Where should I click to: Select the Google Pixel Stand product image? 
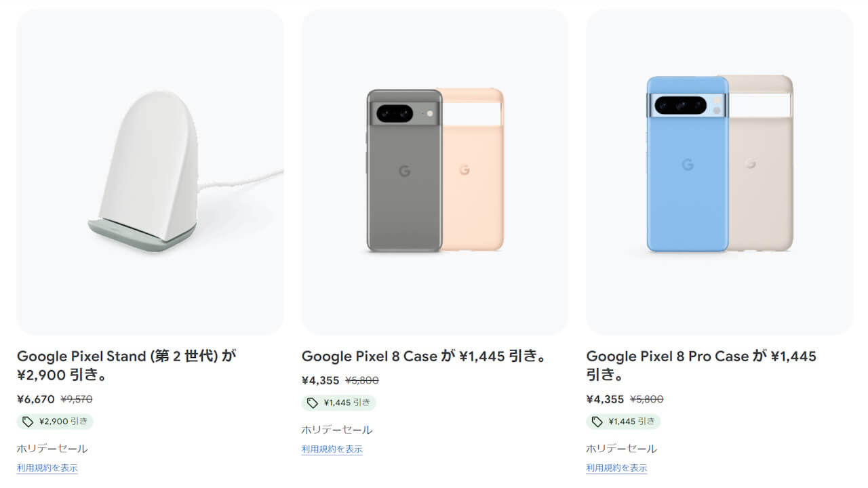(x=151, y=169)
